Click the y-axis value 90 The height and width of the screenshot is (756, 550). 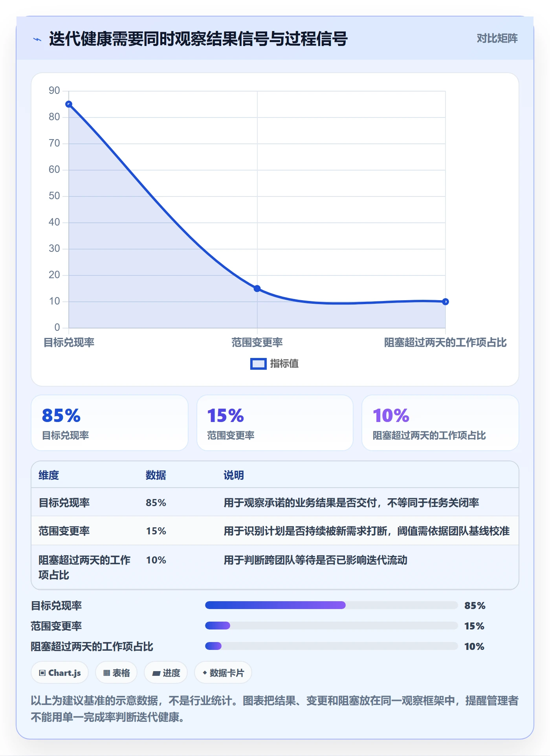tap(54, 91)
